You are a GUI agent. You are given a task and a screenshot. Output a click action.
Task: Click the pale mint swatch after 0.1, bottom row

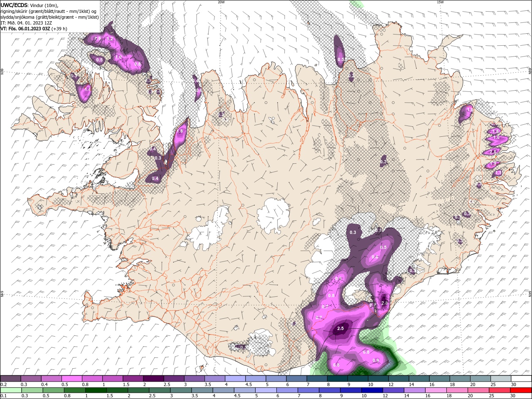pyautogui.click(x=11, y=390)
